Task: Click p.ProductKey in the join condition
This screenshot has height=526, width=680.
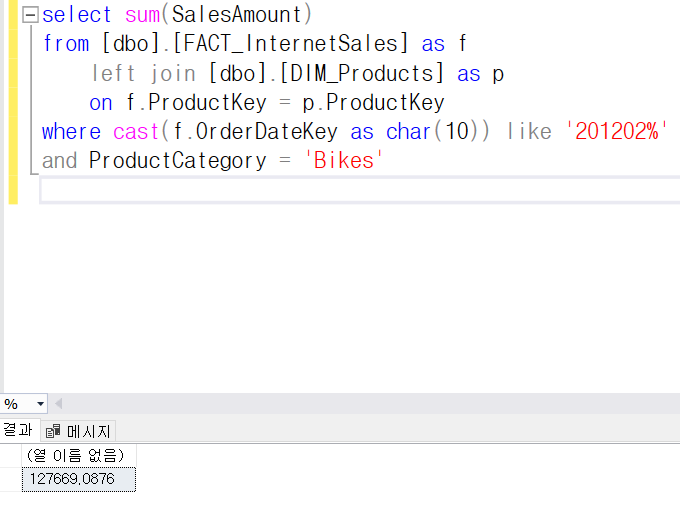Action: [x=373, y=103]
